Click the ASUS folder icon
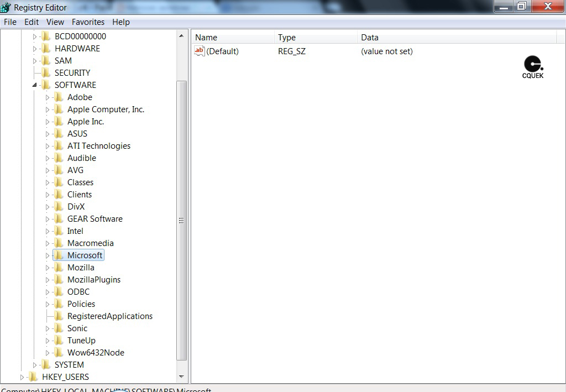This screenshot has width=566, height=392. pyautogui.click(x=59, y=134)
